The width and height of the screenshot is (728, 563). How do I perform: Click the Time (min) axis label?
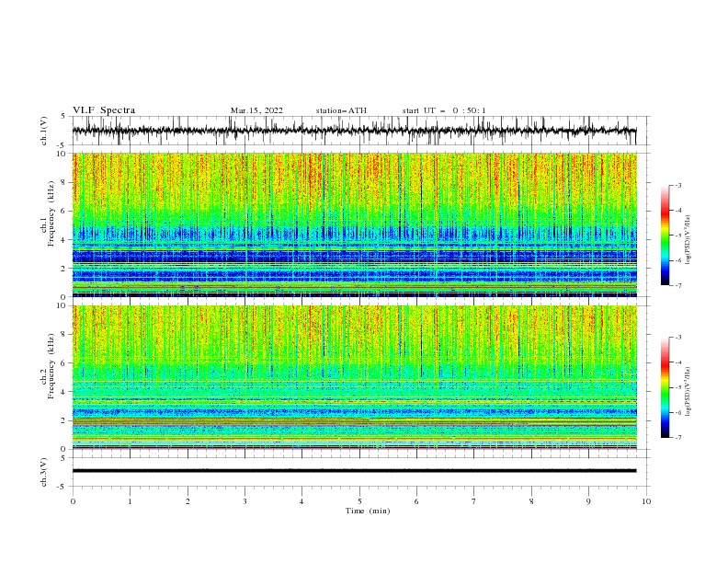[368, 511]
